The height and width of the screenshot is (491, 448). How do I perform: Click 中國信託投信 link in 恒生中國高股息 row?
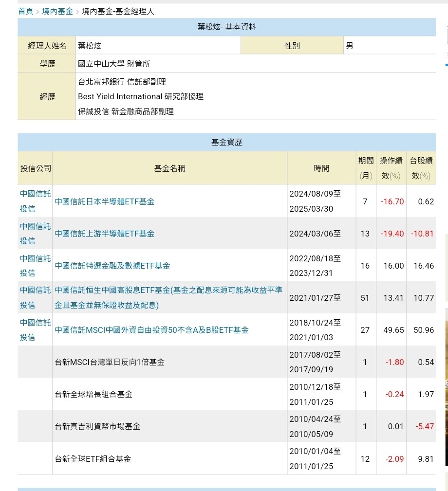35,297
